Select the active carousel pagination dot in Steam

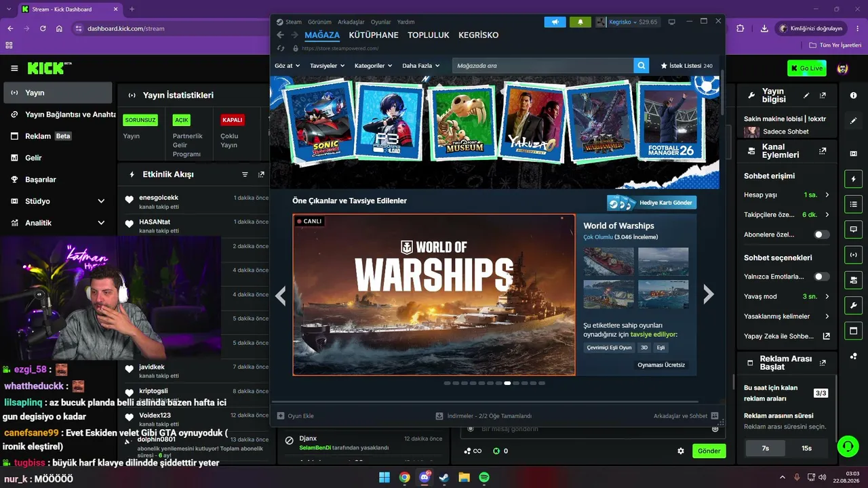point(507,383)
